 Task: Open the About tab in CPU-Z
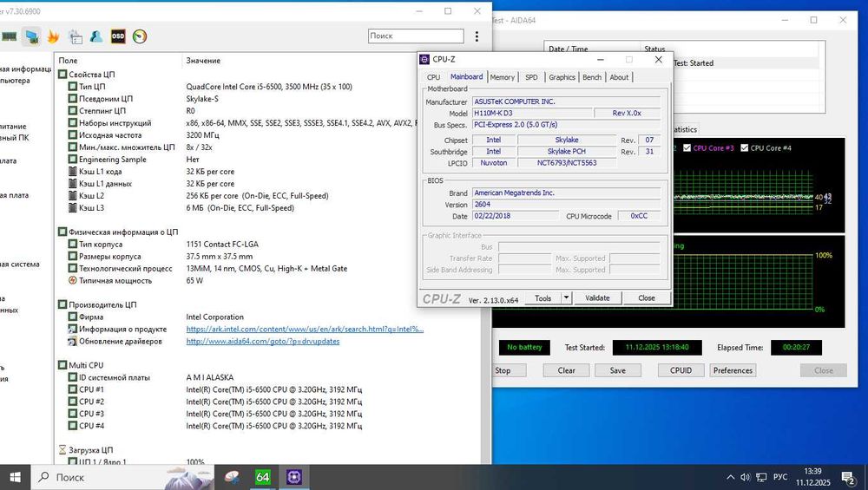tap(619, 77)
